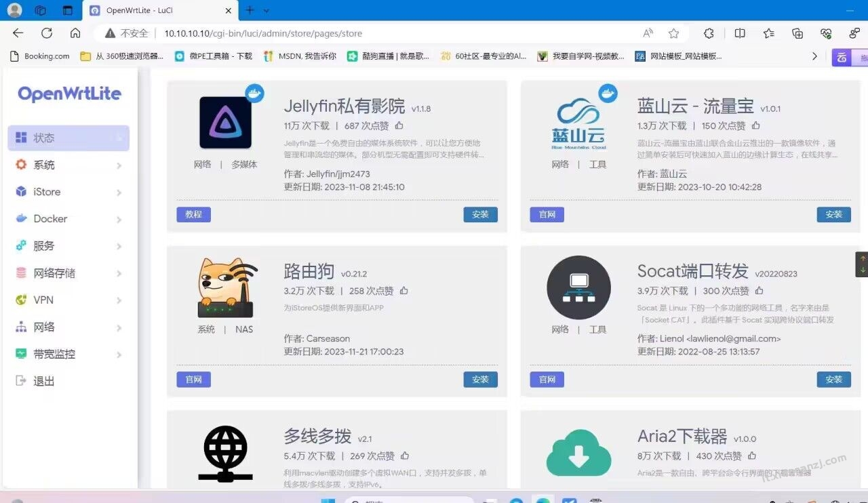Image resolution: width=868 pixels, height=503 pixels.
Task: Open the 微PE工具箱 bookmark
Action: [x=214, y=56]
